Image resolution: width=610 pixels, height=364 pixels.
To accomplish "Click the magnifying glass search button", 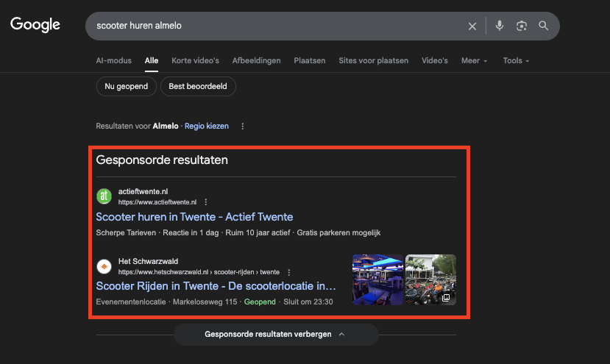I will (544, 26).
